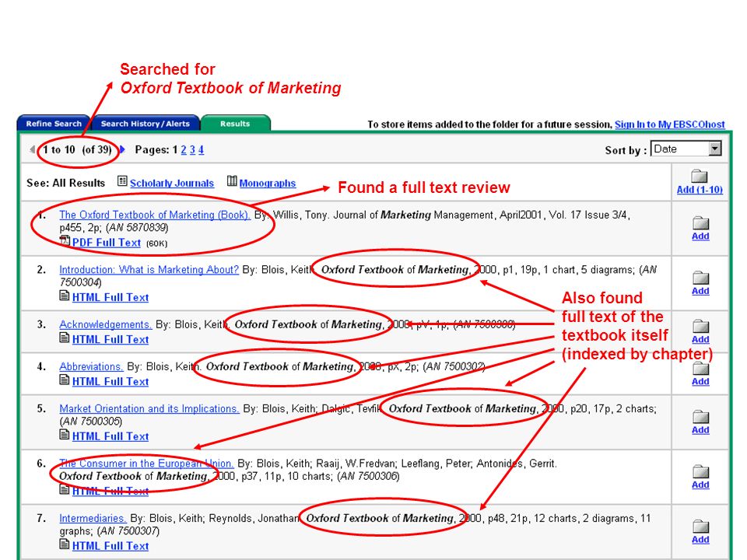Click Add link for result 6
Screen dimensions: 747x560
(701, 485)
